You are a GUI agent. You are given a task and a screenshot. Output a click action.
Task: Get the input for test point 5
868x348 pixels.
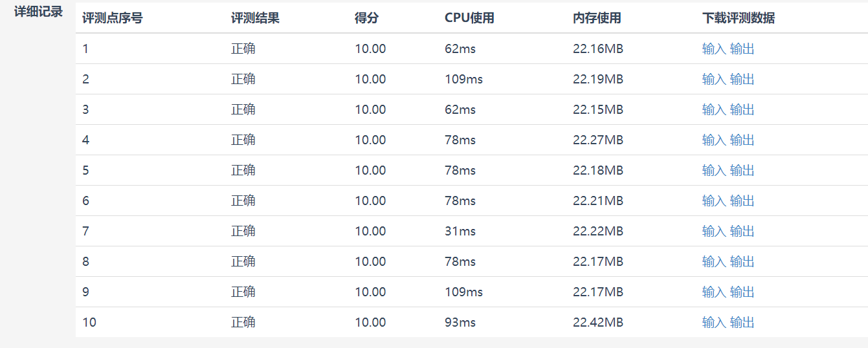[x=714, y=171]
